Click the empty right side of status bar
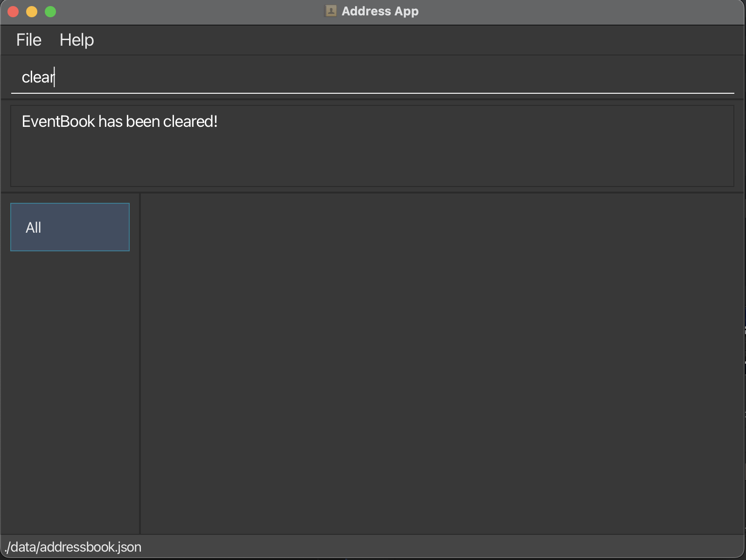The height and width of the screenshot is (560, 746). [x=467, y=547]
